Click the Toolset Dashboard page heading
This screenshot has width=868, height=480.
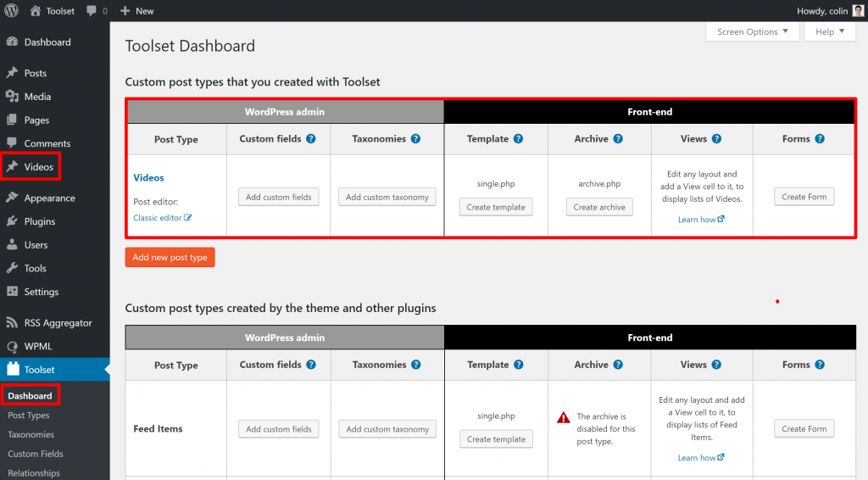[190, 46]
